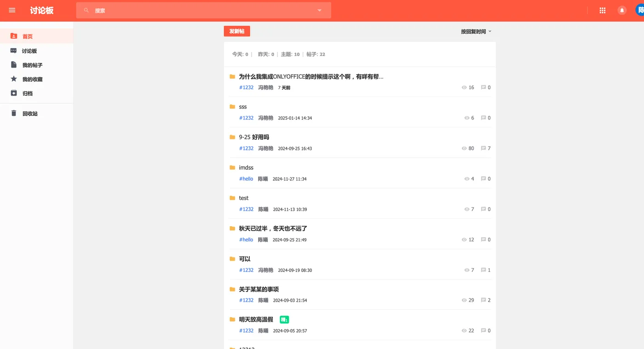Screen dimensions: 644x349
Task: Click the folder icon beside 明天放高温假
Action: point(232,320)
